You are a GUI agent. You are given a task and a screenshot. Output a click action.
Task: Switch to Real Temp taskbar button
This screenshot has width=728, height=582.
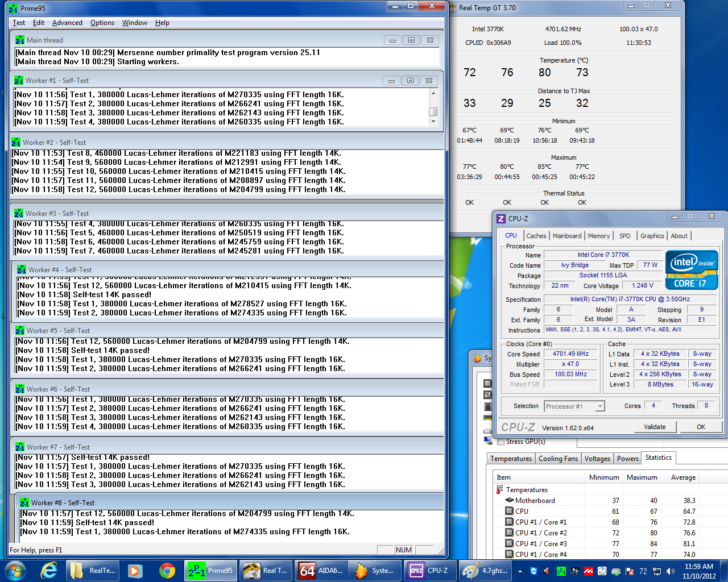(265, 571)
